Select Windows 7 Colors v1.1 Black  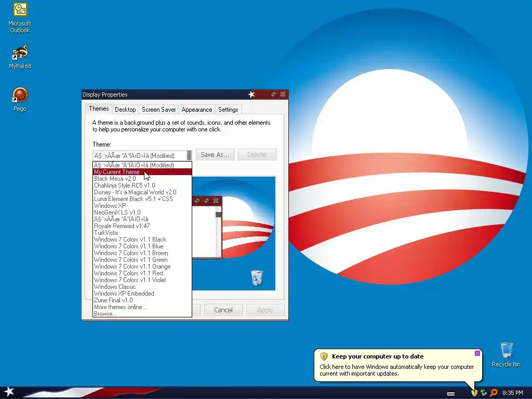point(142,240)
